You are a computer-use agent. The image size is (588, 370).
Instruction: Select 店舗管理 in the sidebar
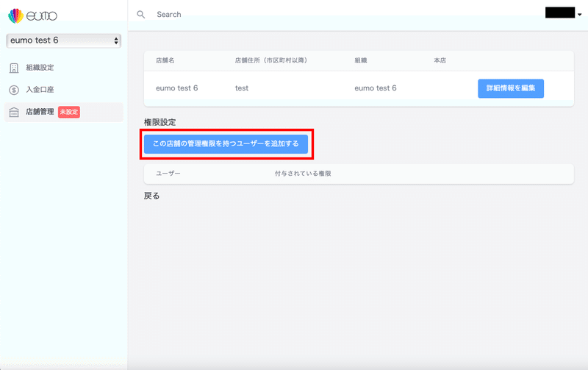63,112
